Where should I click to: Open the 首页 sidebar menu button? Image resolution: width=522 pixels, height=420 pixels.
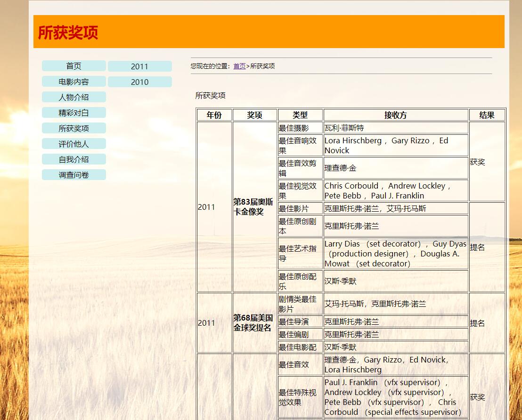(x=73, y=66)
